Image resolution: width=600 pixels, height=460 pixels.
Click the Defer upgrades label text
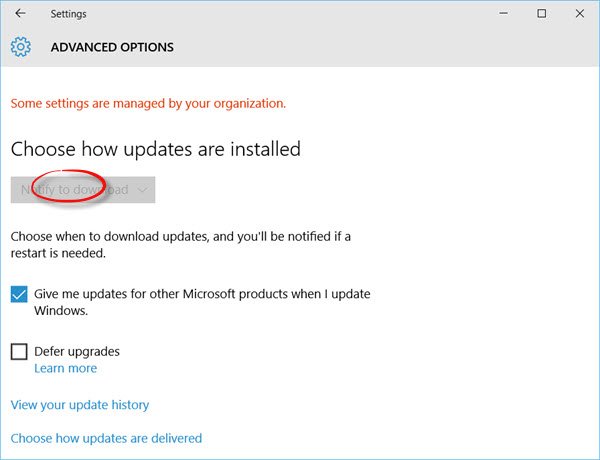tap(77, 351)
